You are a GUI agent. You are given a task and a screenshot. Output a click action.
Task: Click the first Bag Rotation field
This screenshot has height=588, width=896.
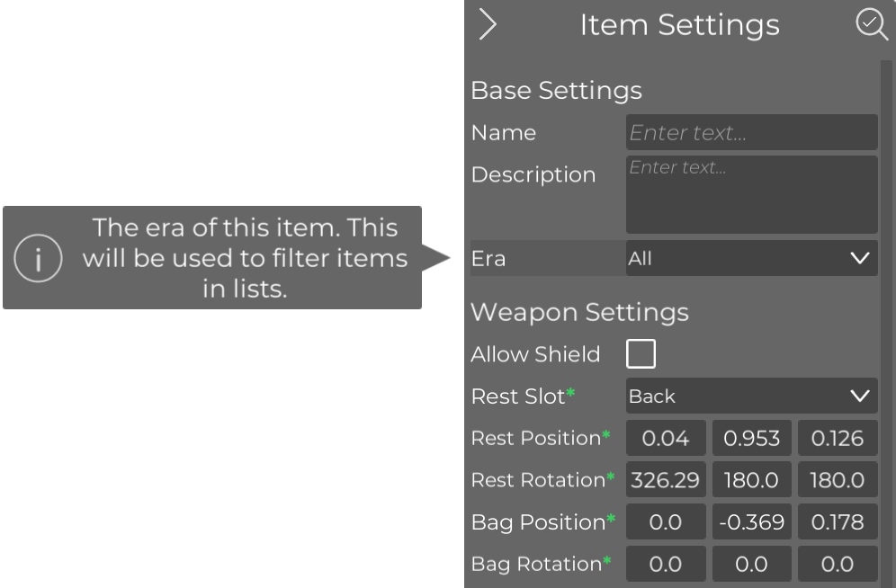pyautogui.click(x=666, y=565)
